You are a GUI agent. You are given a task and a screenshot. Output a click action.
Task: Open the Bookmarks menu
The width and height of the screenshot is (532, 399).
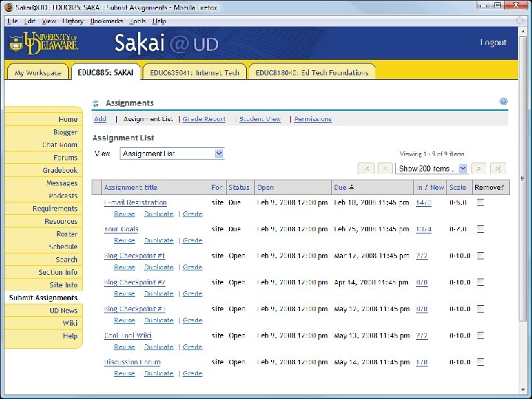click(x=106, y=21)
